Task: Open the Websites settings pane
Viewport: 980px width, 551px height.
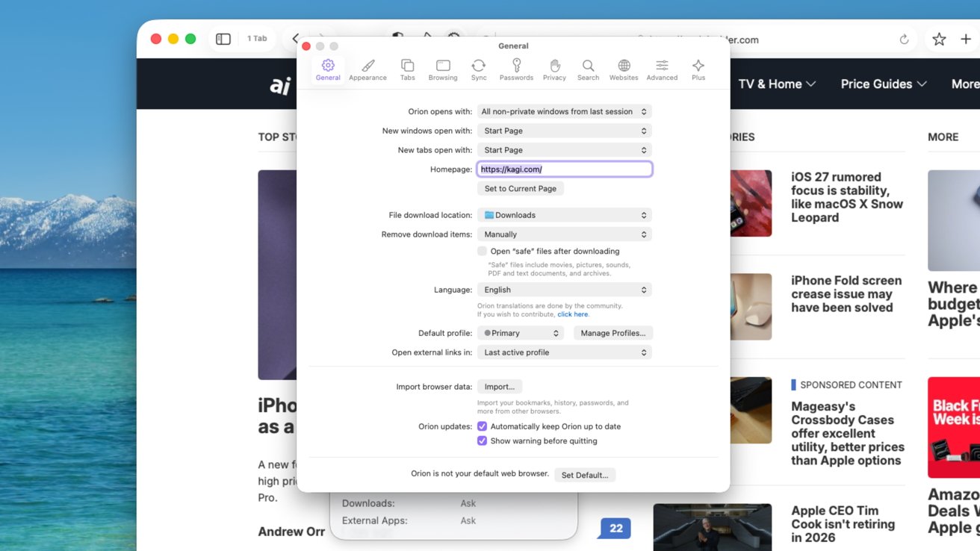Action: (623, 69)
